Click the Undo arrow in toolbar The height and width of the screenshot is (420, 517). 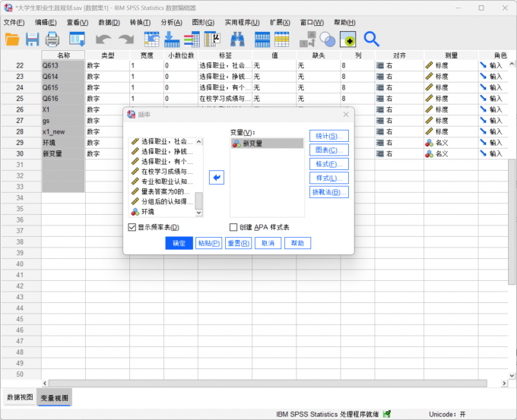103,39
